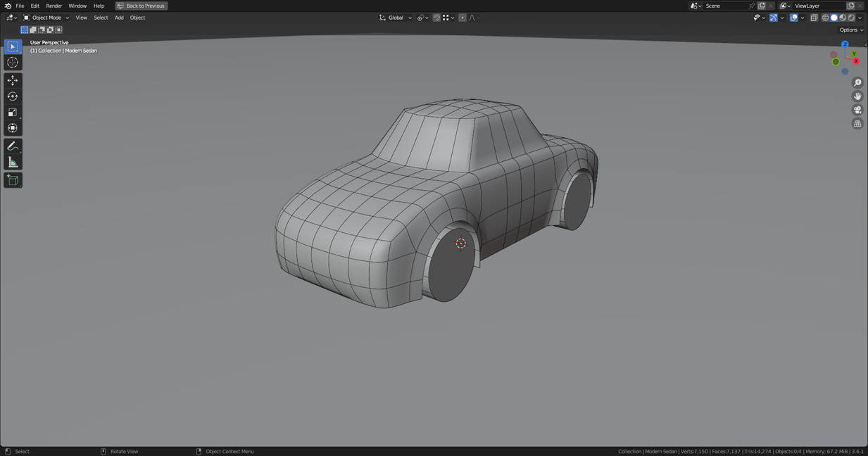Screen dimensions: 868x456
Task: Click the Scene name field
Action: pyautogui.click(x=725, y=6)
